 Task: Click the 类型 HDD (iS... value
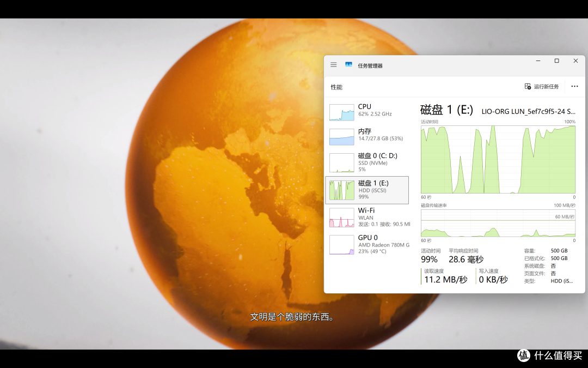(x=562, y=281)
